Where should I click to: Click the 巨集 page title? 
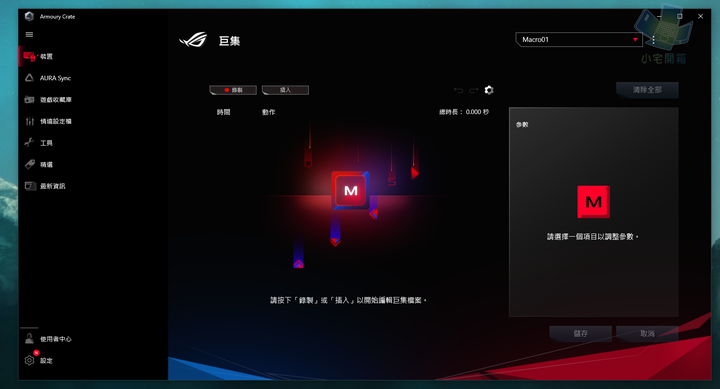[x=229, y=41]
